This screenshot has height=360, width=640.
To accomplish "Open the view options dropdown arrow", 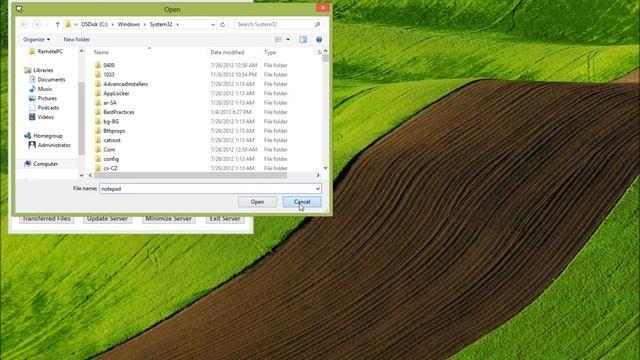I will 288,40.
